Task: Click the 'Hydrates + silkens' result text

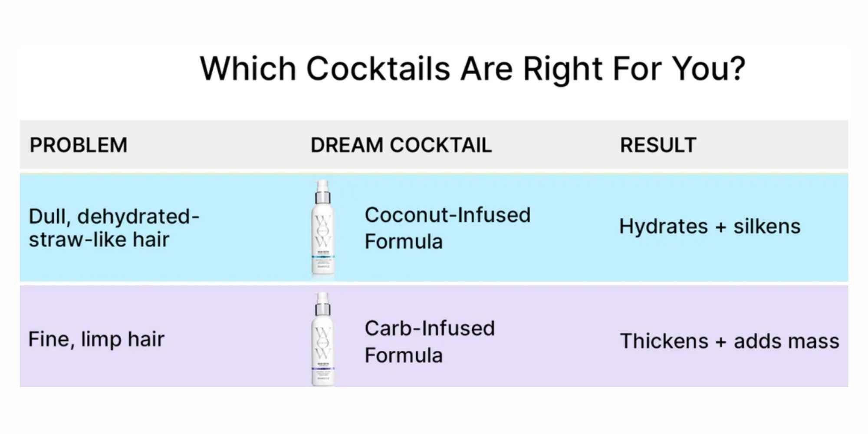Action: click(710, 227)
